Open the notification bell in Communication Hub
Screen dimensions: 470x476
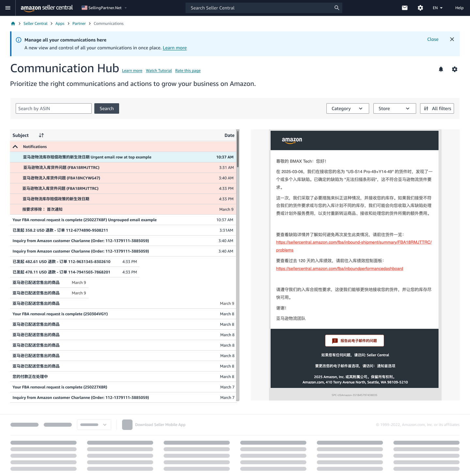[x=441, y=69]
